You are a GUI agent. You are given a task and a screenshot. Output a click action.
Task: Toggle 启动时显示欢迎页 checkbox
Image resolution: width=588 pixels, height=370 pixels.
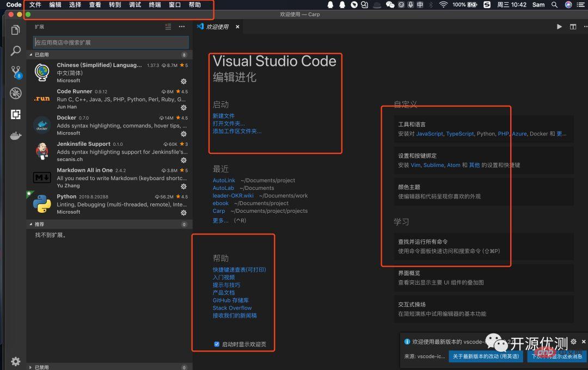click(217, 344)
